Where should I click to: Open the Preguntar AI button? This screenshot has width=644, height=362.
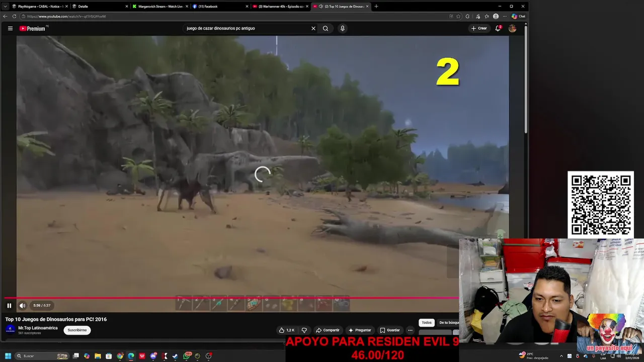tap(360, 330)
